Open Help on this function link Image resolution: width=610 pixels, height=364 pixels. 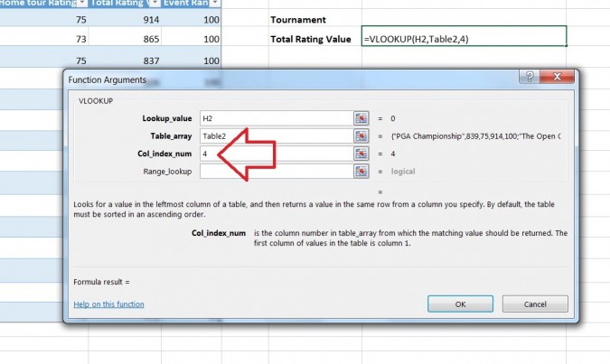108,304
